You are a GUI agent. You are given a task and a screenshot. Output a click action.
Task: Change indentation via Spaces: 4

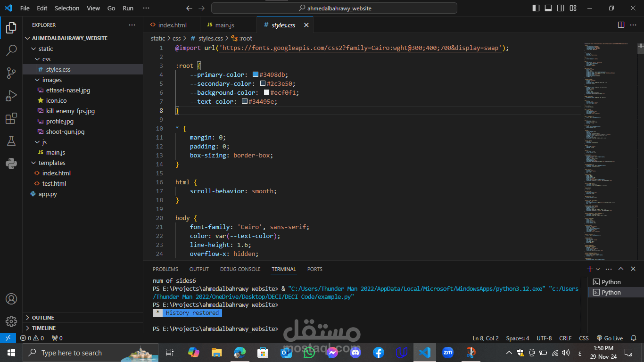tap(518, 338)
